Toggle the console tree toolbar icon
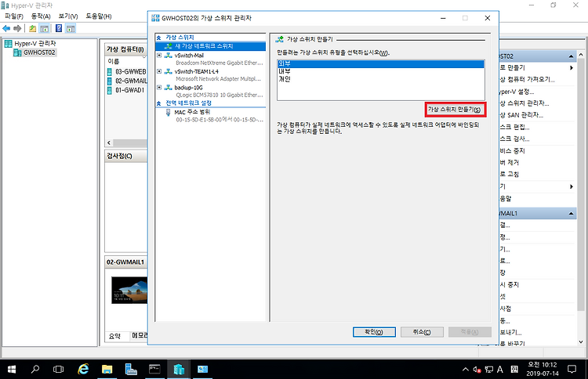The width and height of the screenshot is (588, 379). 44,28
